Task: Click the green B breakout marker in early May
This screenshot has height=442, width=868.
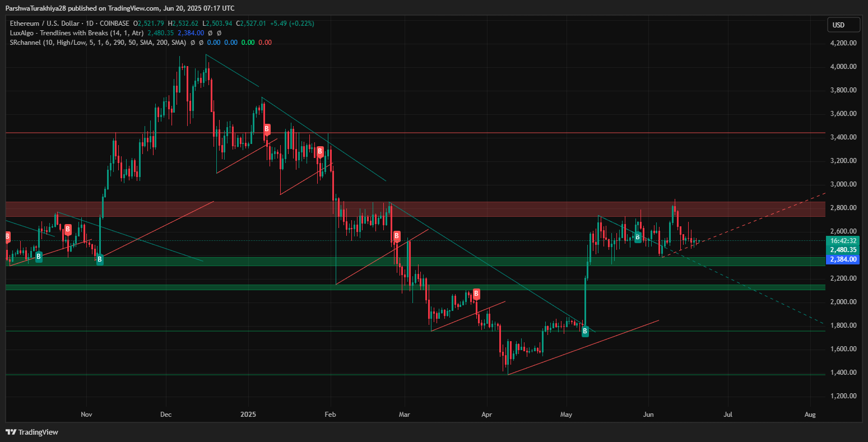Action: pyautogui.click(x=585, y=331)
